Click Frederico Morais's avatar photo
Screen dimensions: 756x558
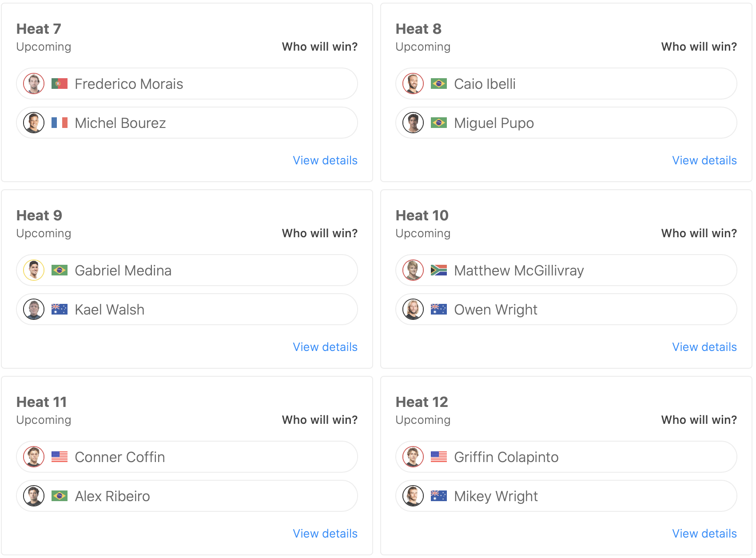click(x=34, y=84)
